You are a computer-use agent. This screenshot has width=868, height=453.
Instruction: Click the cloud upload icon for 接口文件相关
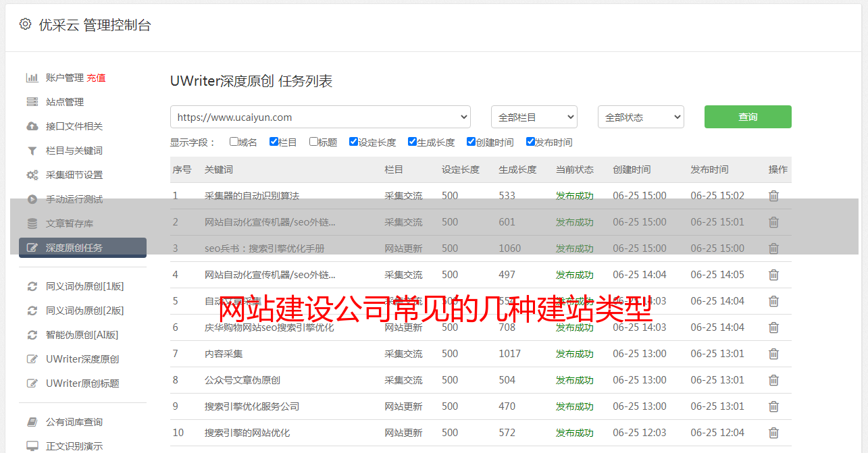(32, 126)
